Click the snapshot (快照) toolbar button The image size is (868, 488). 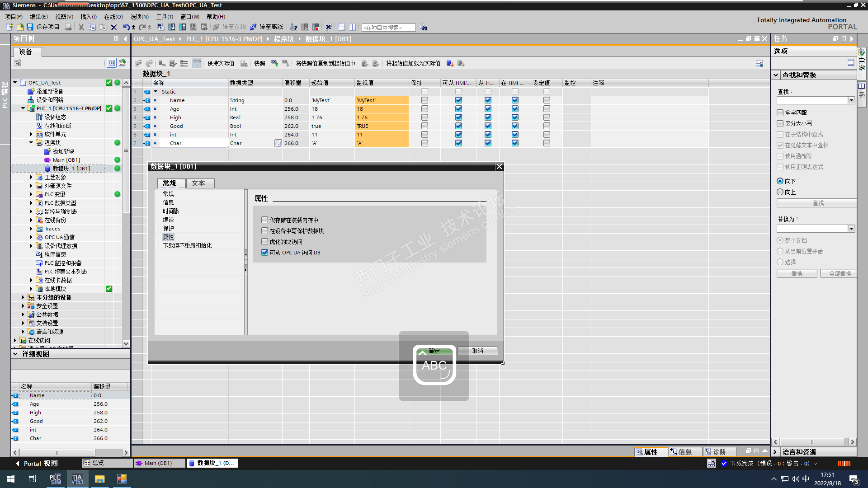pyautogui.click(x=259, y=63)
